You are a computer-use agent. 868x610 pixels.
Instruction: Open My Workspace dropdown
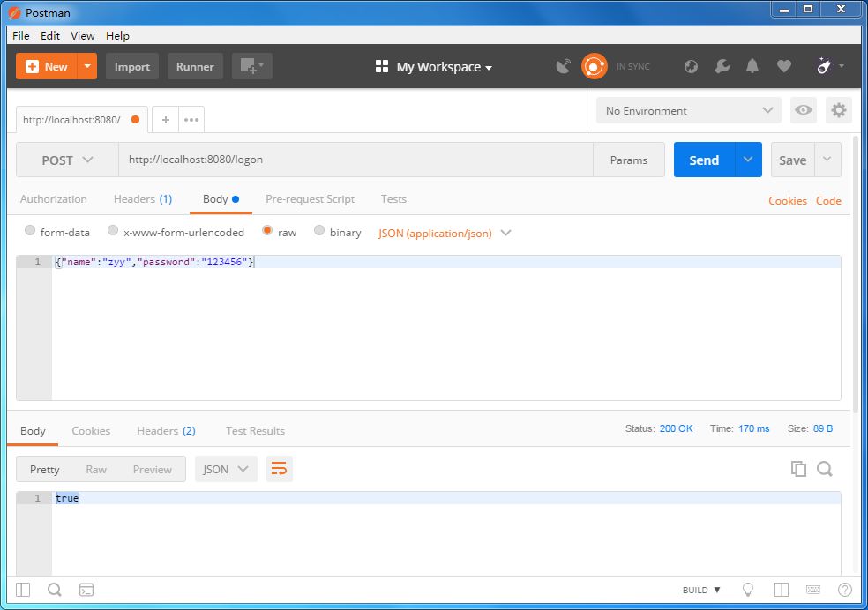[444, 67]
